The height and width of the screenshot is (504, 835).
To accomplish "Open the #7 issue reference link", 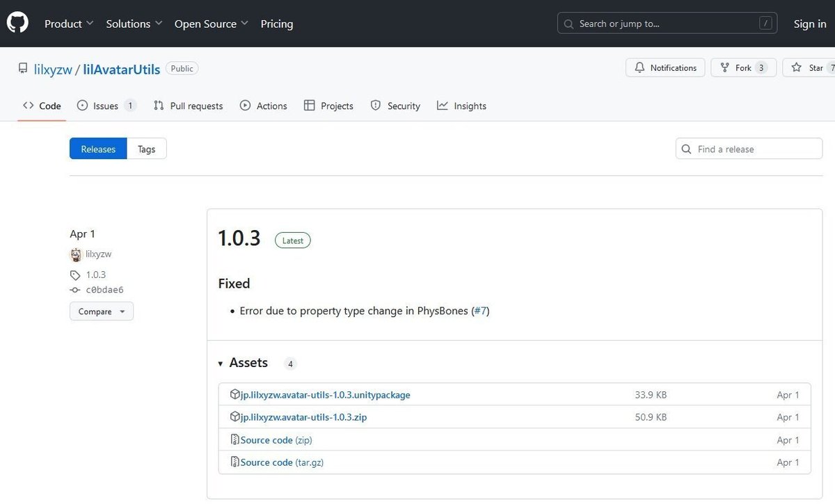I will [x=480, y=311].
